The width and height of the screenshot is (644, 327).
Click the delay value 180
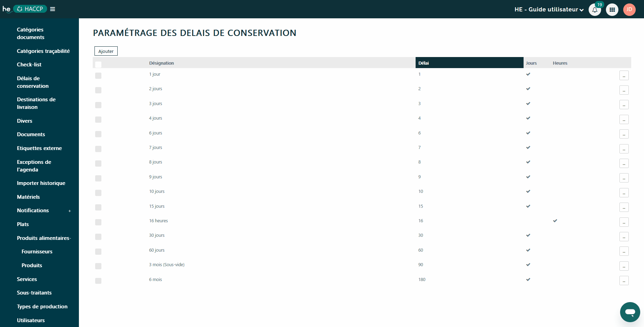click(x=422, y=280)
